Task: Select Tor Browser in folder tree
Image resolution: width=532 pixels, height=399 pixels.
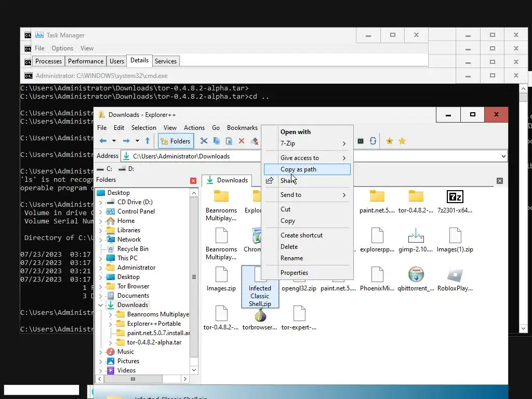Action: [x=133, y=286]
